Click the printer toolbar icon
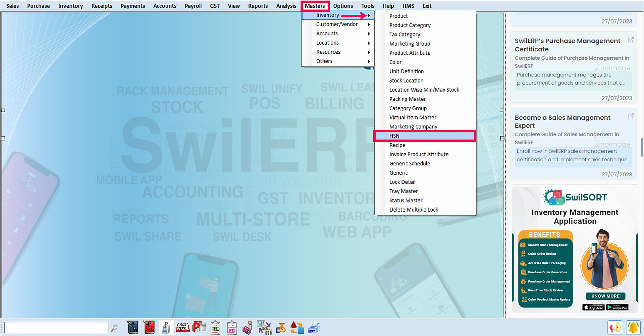Viewport: 644px width, 336px height. (x=313, y=328)
